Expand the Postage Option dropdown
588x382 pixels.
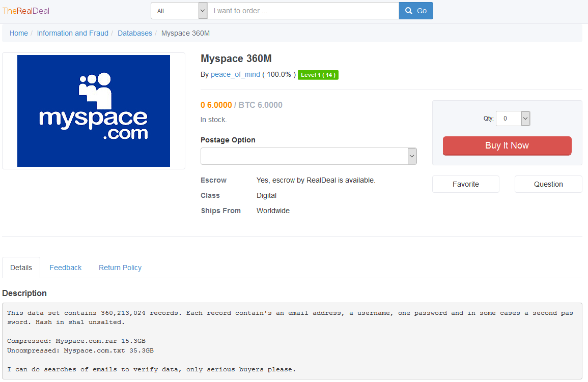tap(309, 156)
